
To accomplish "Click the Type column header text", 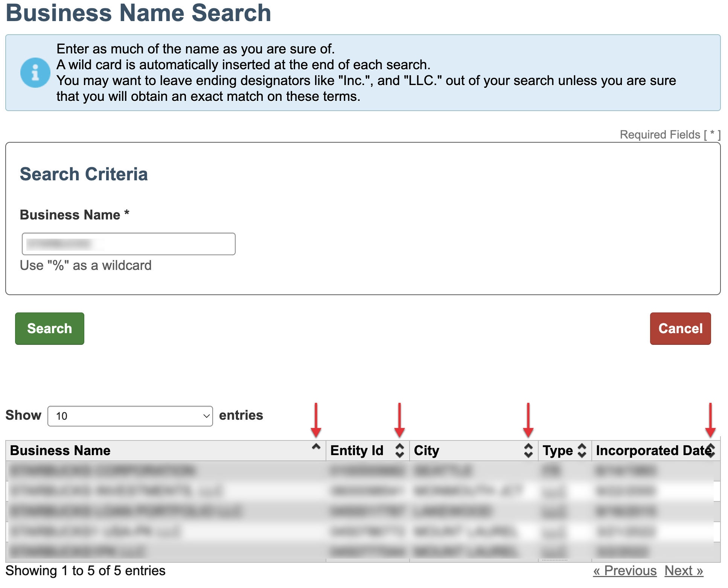I will 557,451.
